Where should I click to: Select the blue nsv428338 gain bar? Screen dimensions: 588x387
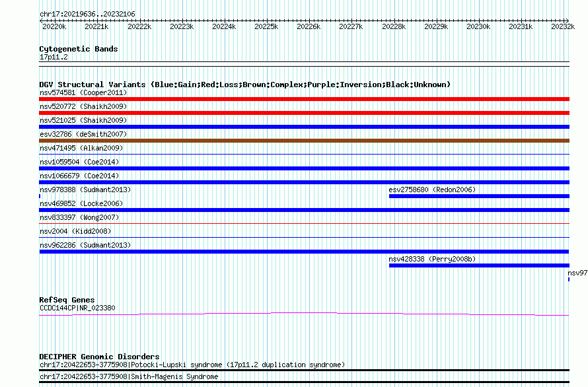click(479, 265)
